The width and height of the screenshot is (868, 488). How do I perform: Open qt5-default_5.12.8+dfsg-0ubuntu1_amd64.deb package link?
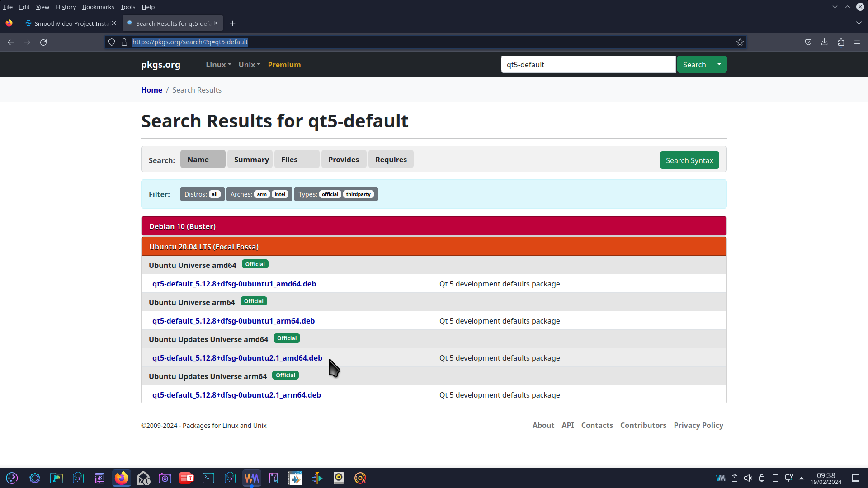click(x=234, y=284)
